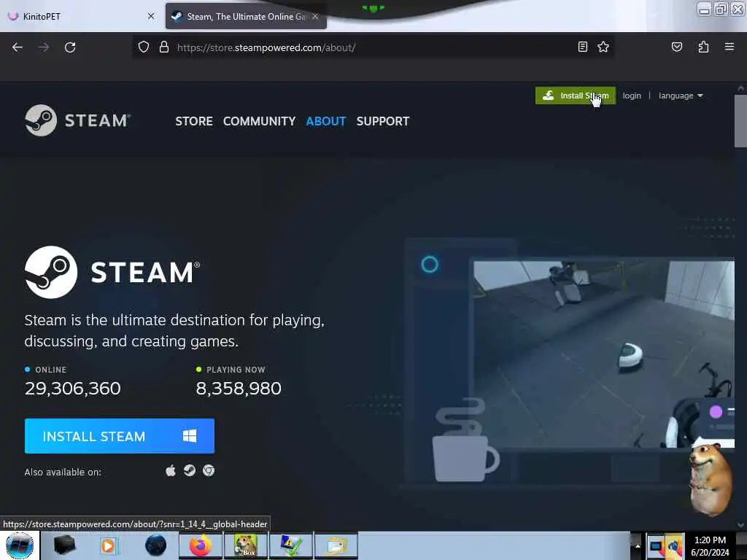The height and width of the screenshot is (560, 747).
Task: Open the Pocket save icon
Action: pyautogui.click(x=676, y=47)
